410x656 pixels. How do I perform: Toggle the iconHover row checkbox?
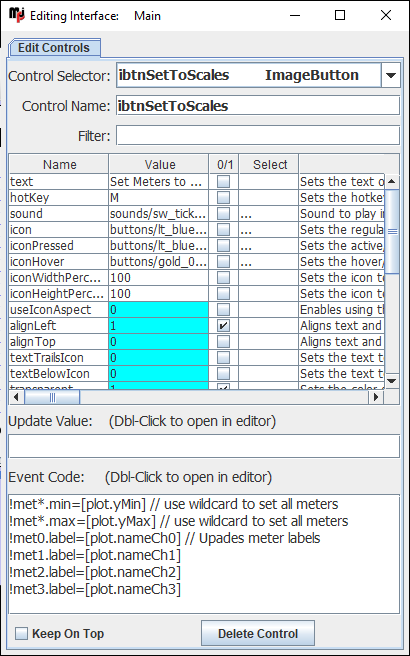point(223,262)
